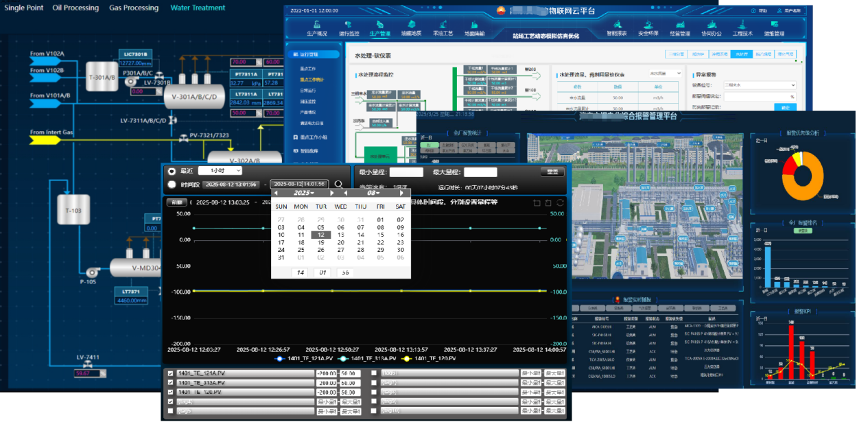Switch to the Gas Processing tab

point(134,8)
